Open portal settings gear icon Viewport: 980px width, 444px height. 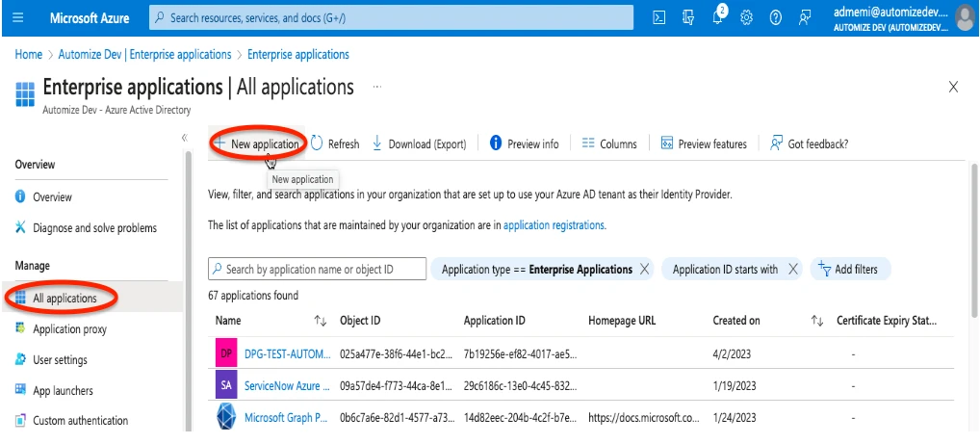tap(746, 17)
